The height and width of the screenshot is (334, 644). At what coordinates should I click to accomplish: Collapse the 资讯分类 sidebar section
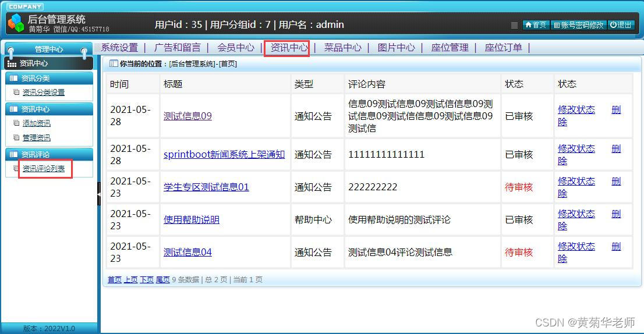tap(49, 79)
